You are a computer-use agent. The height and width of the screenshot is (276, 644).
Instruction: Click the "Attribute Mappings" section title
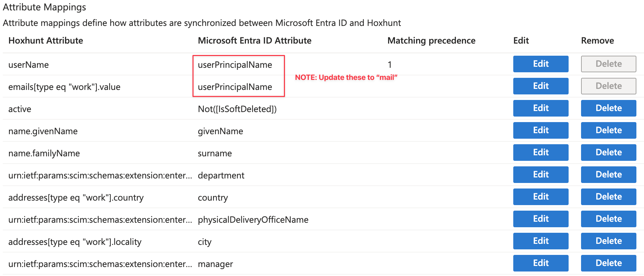click(x=44, y=7)
